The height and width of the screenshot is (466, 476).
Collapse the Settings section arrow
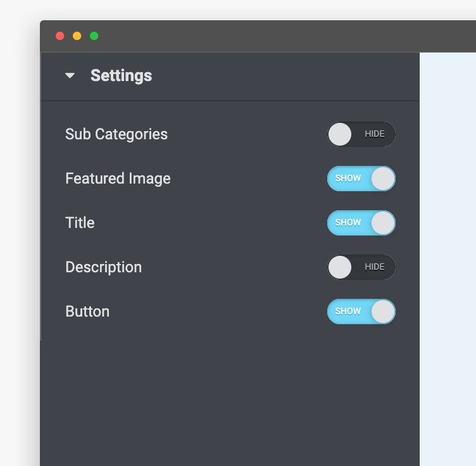pos(70,76)
